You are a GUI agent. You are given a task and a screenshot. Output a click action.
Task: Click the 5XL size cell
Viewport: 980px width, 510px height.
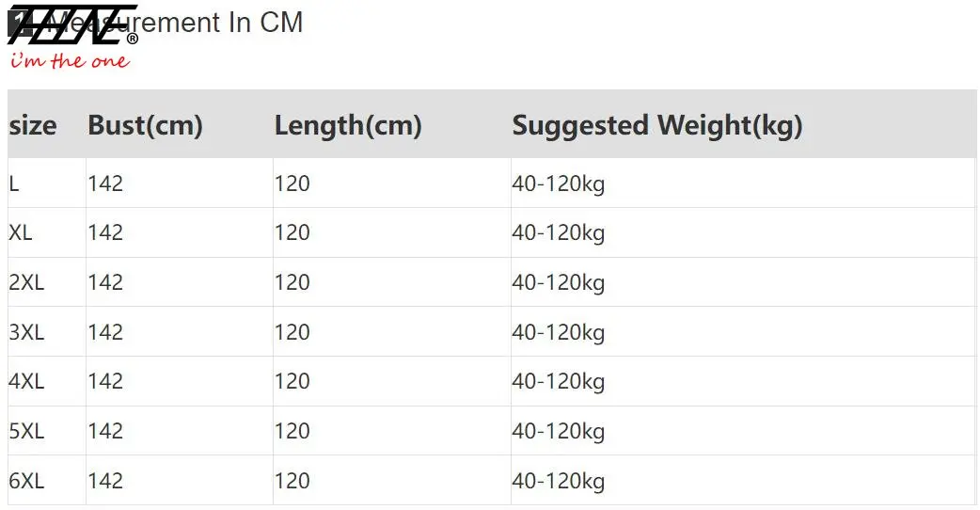pos(26,431)
